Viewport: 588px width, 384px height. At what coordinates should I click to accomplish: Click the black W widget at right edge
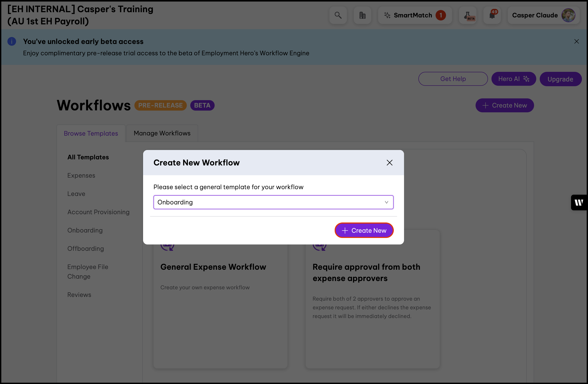coord(579,202)
